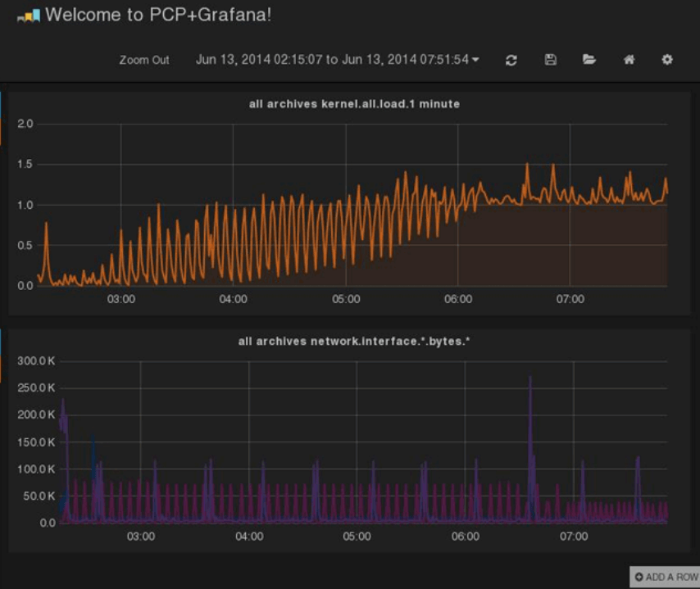Viewport: 700px width, 589px height.
Task: Open the kernel.all.load.1 minute panel title menu
Action: (354, 104)
